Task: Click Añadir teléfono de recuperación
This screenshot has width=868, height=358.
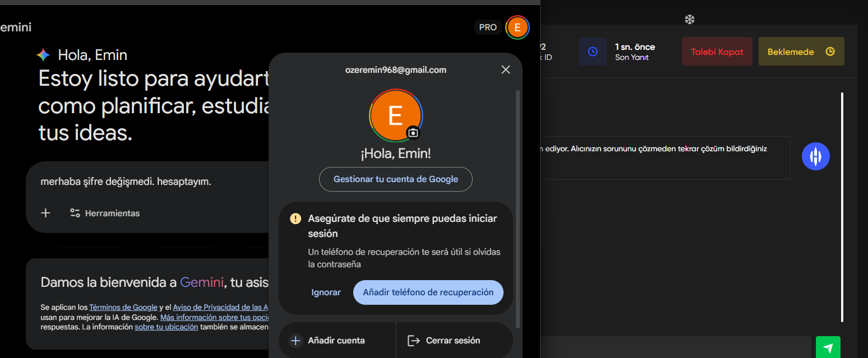Action: (x=428, y=292)
